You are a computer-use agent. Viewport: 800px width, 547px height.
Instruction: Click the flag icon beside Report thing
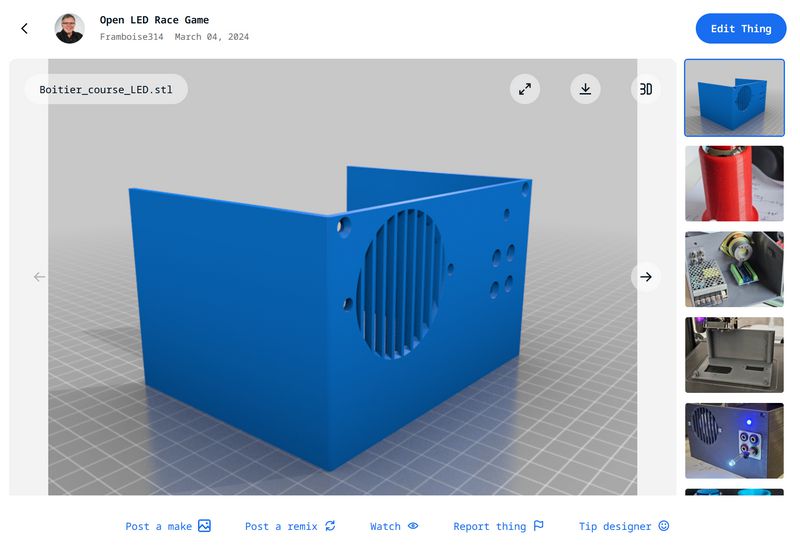click(x=538, y=526)
